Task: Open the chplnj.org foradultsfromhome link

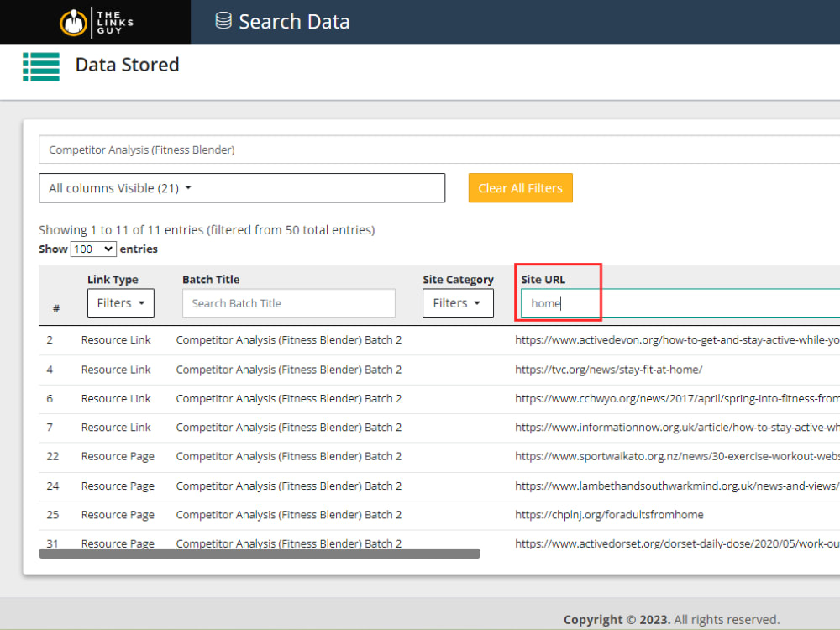Action: click(x=611, y=514)
